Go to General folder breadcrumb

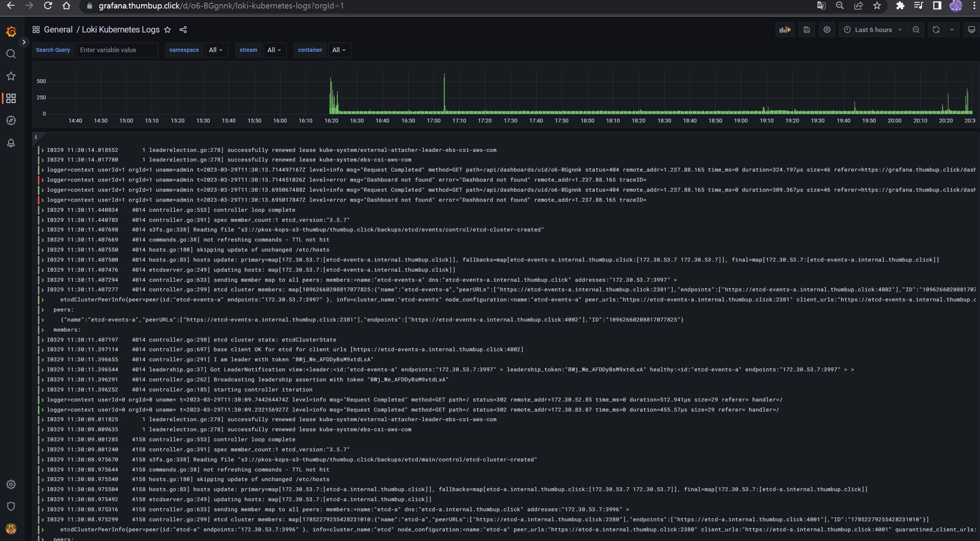(58, 30)
